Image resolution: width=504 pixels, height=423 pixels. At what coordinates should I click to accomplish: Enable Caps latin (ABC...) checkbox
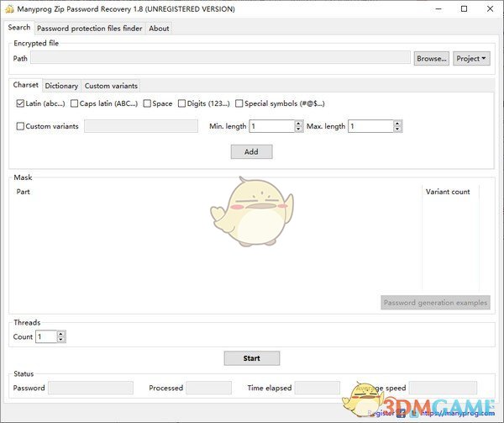click(74, 103)
